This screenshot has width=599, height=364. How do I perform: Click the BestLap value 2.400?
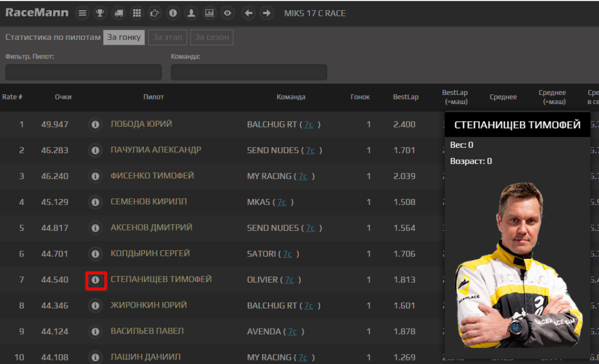pyautogui.click(x=404, y=125)
